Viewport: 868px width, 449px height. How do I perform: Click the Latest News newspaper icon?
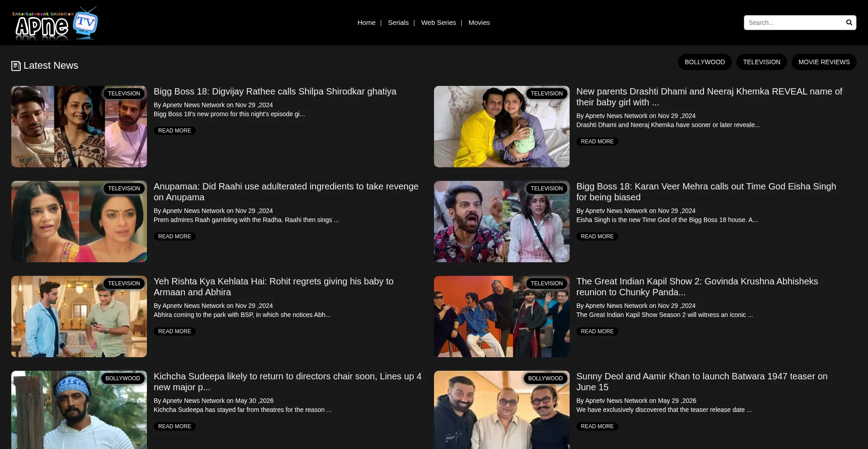16,66
